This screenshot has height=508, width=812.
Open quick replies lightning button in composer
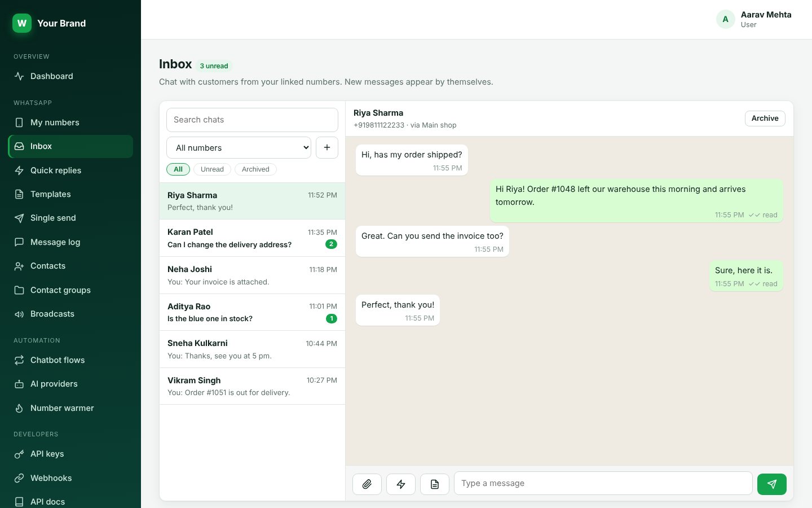pos(401,484)
